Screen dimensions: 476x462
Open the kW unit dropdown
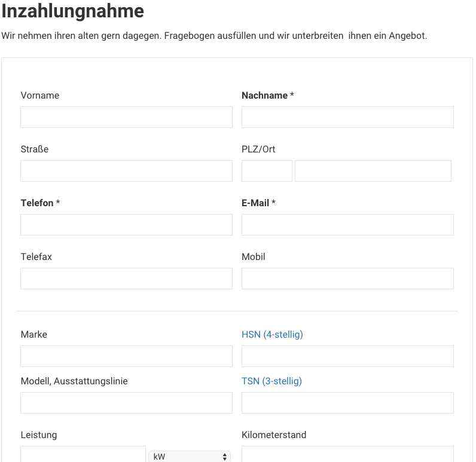(x=190, y=457)
